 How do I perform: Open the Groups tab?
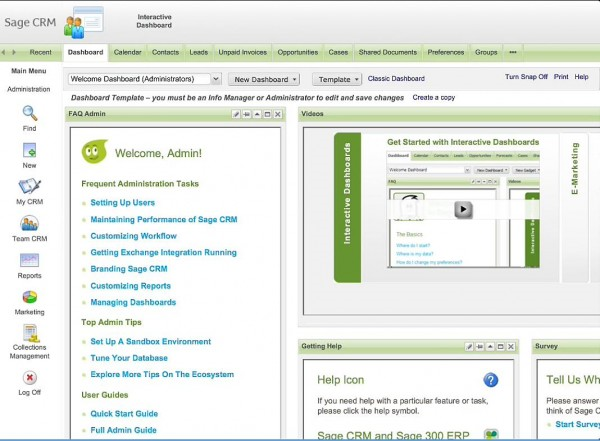pos(486,52)
